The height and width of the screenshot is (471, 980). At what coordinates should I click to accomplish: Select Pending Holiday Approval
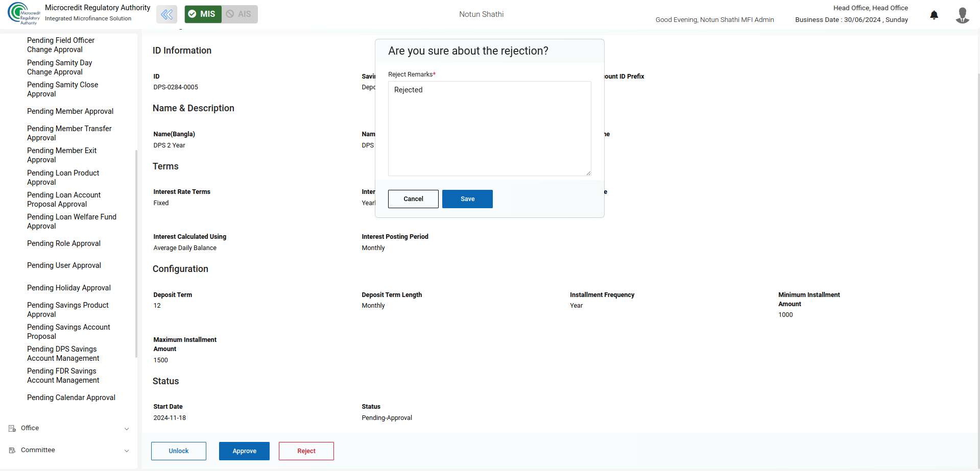coord(68,288)
